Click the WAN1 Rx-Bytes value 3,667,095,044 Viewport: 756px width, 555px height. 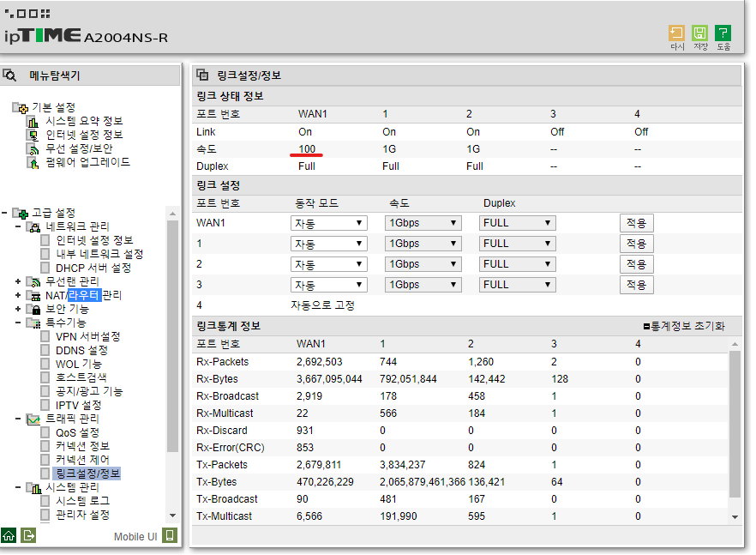point(329,379)
